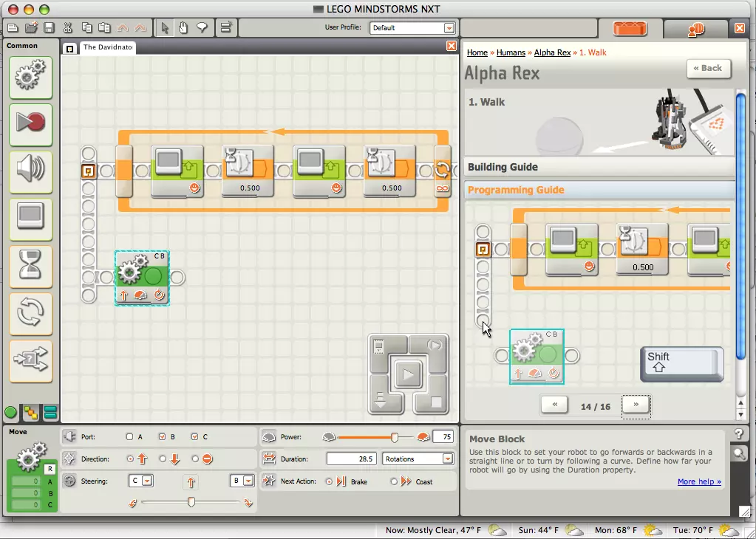Screen dimensions: 756x539
Task: Open the My Portal tab
Action: point(695,30)
